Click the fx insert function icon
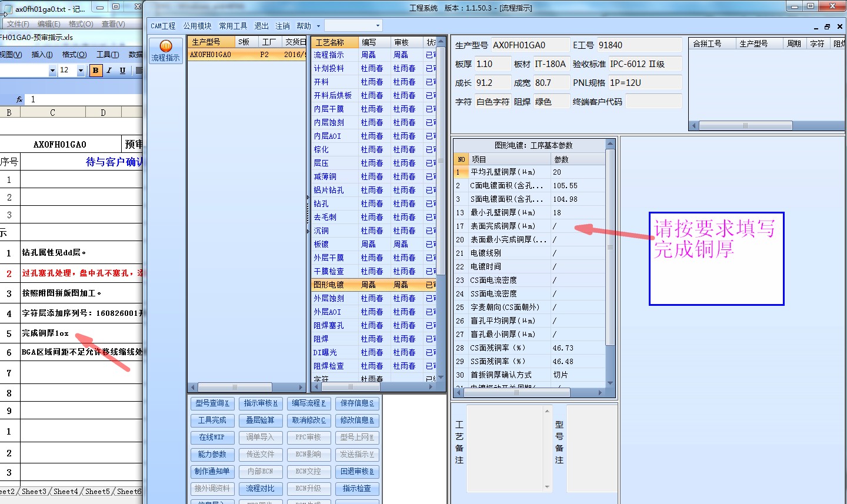The image size is (847, 504). (19, 99)
